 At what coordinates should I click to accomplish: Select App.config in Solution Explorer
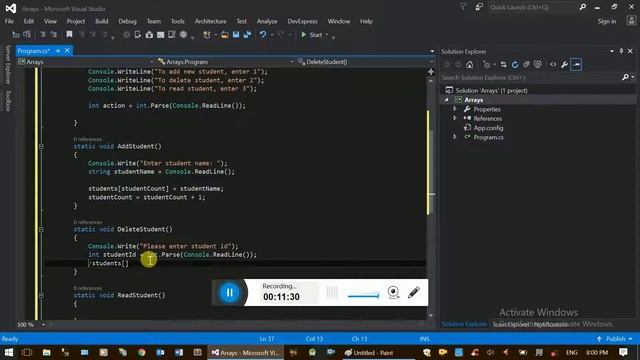tap(488, 128)
